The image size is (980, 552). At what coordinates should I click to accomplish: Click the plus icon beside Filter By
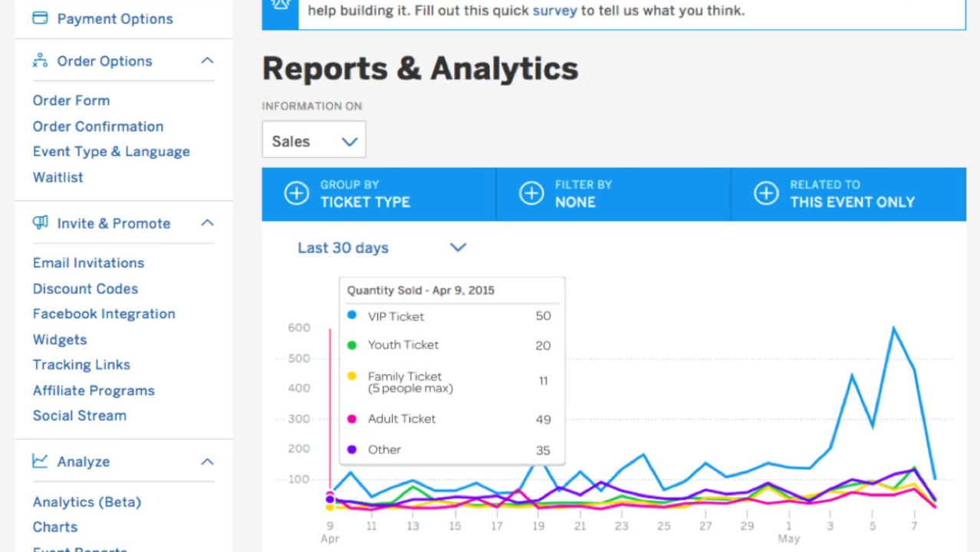[531, 194]
